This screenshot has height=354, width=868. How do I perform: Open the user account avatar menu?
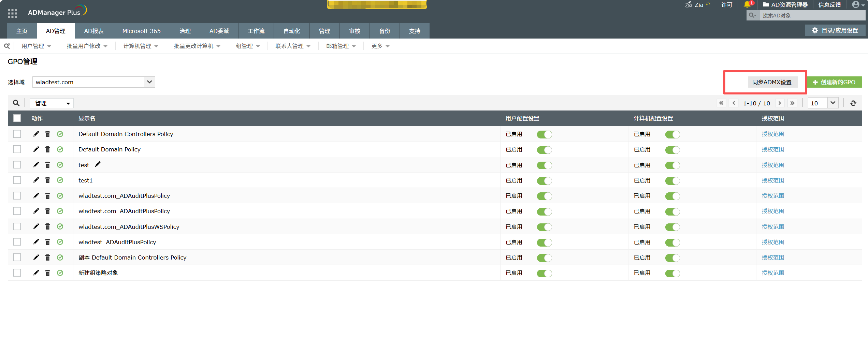point(858,4)
